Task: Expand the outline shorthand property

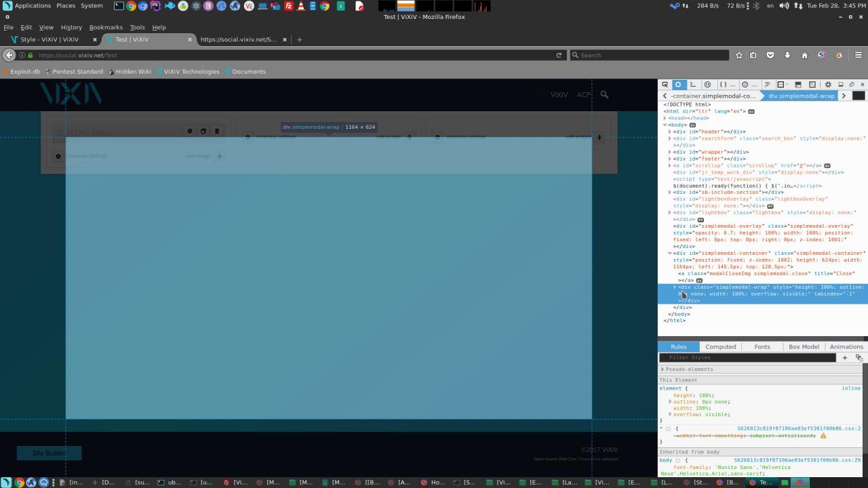Action: point(670,402)
